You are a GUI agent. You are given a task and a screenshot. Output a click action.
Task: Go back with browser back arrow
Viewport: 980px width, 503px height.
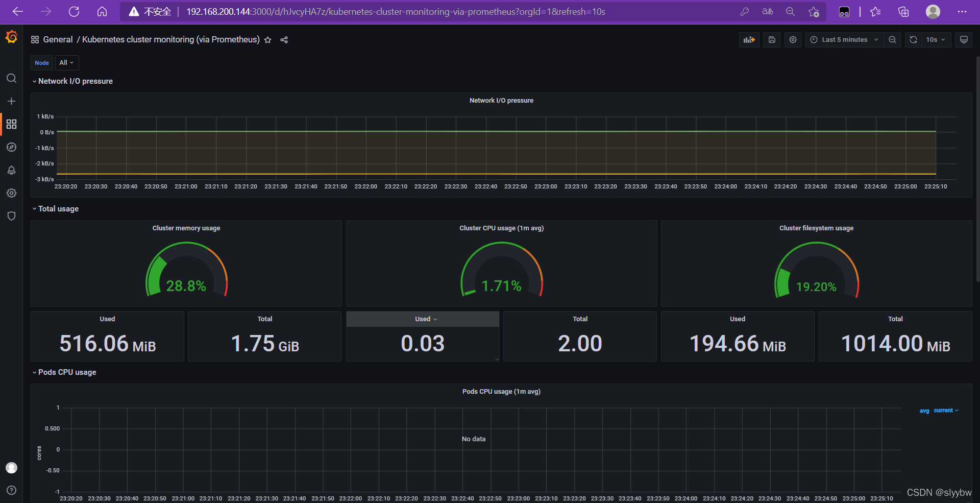point(18,12)
